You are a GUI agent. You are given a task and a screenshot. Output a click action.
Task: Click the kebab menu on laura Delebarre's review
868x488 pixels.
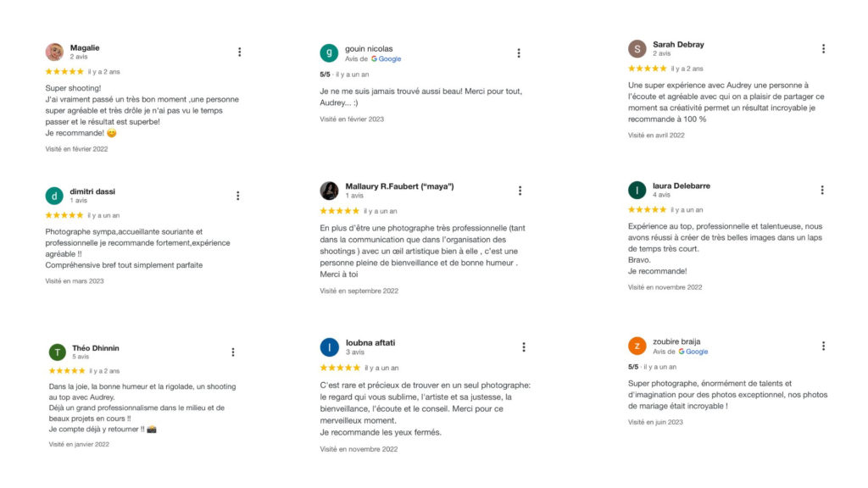point(823,190)
